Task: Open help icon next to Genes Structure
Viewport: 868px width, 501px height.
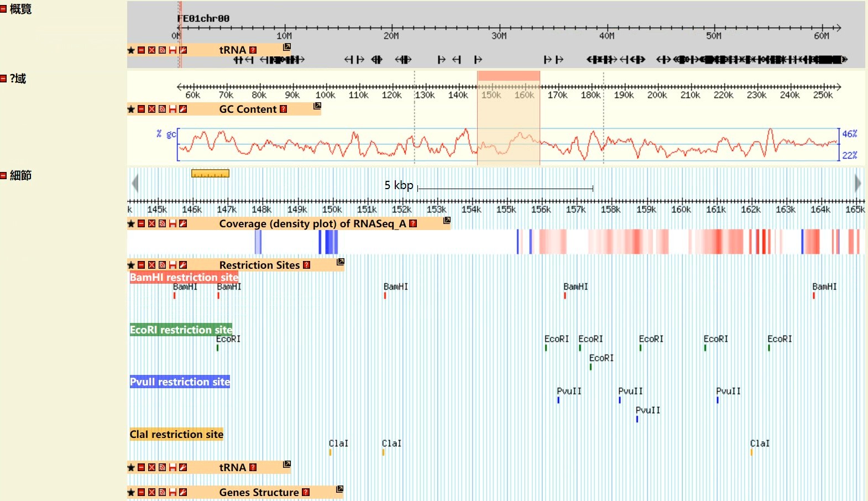Action: click(306, 493)
